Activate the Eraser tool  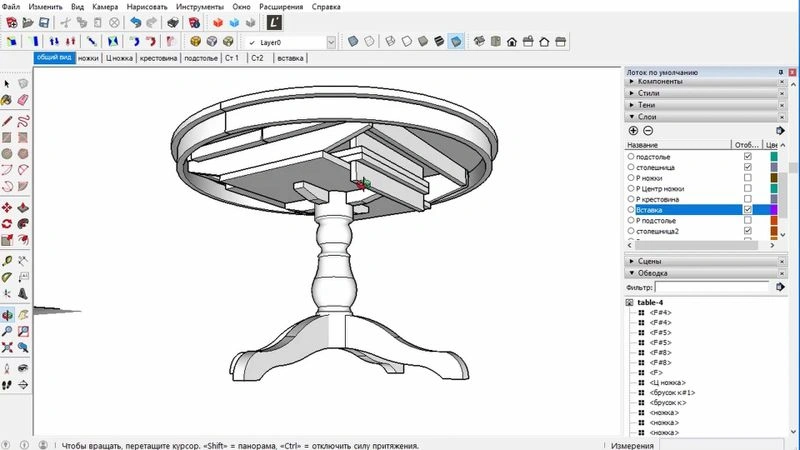pyautogui.click(x=23, y=100)
